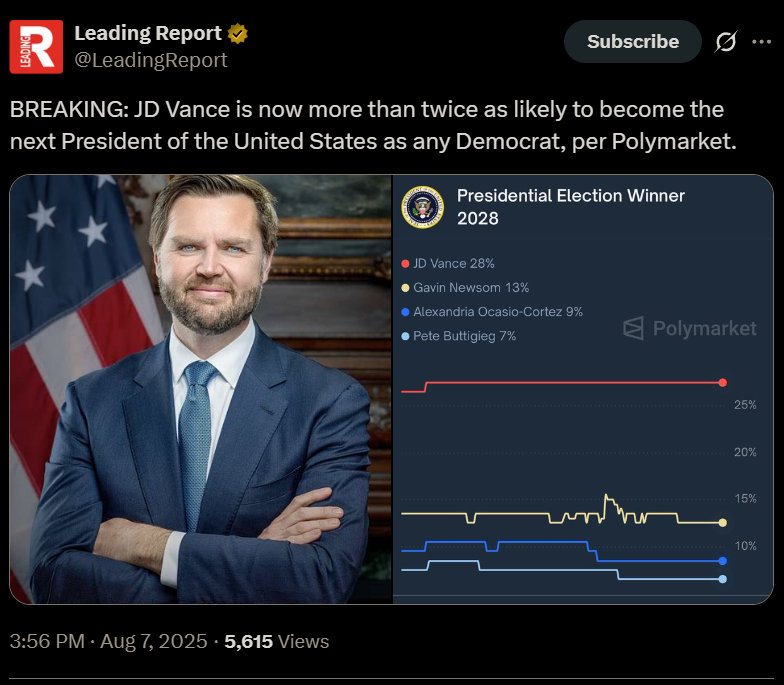Open the JD Vance portrait photo
This screenshot has width=784, height=685.
[x=201, y=389]
